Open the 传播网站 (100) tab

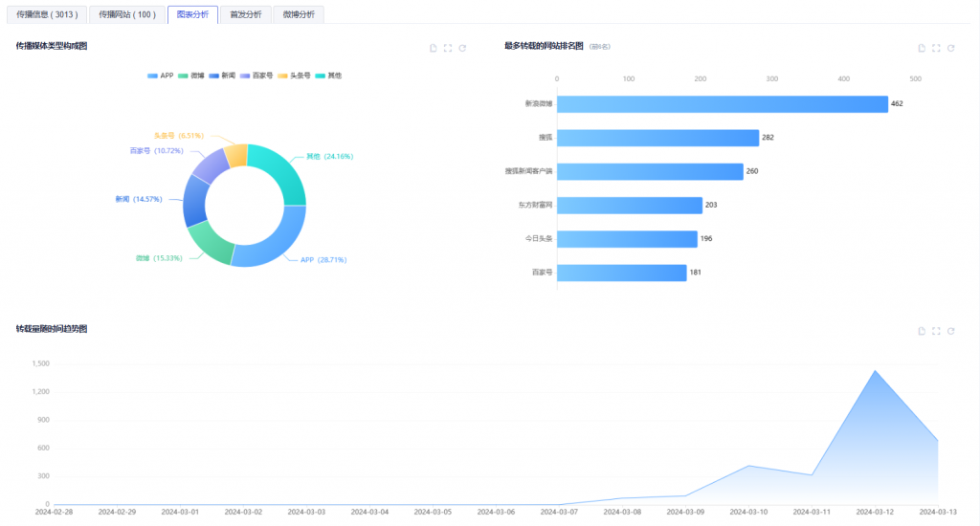[127, 14]
